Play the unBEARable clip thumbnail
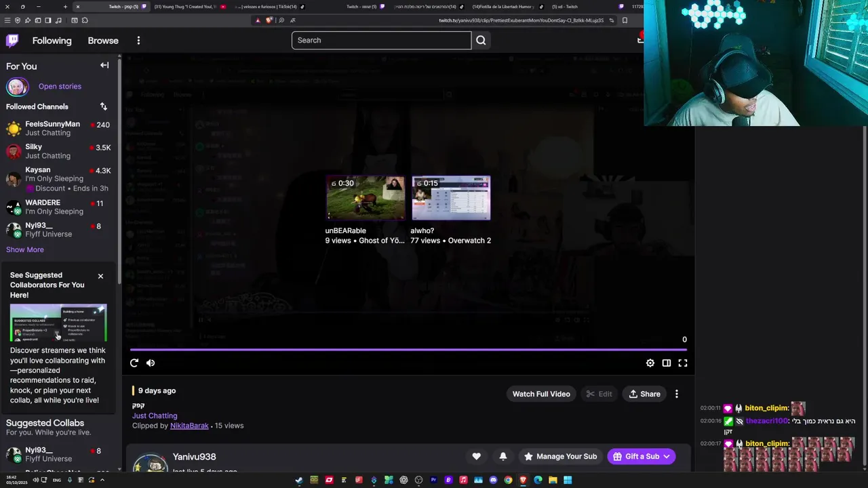Image resolution: width=868 pixels, height=488 pixels. coord(366,198)
